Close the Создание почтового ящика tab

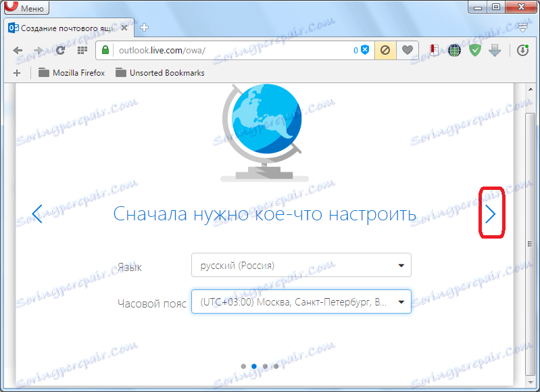tap(124, 28)
